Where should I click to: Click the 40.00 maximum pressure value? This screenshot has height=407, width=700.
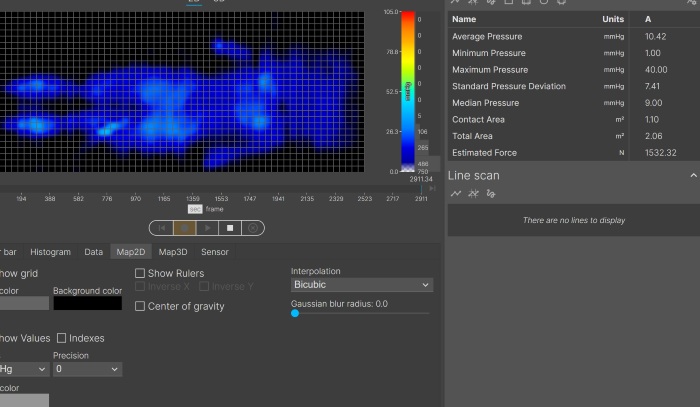point(656,70)
